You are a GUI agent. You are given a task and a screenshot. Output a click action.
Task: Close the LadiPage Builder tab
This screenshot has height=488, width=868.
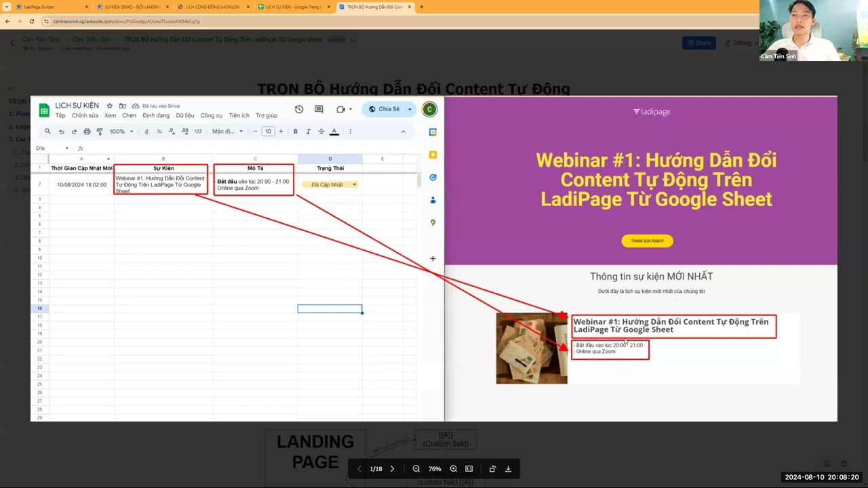click(87, 7)
